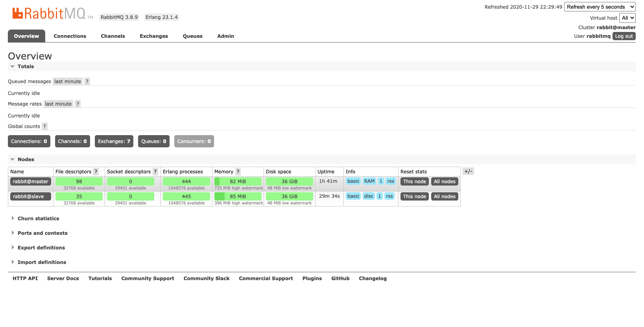This screenshot has height=327, width=644.
Task: Open help for Queued messages
Action: click(87, 82)
